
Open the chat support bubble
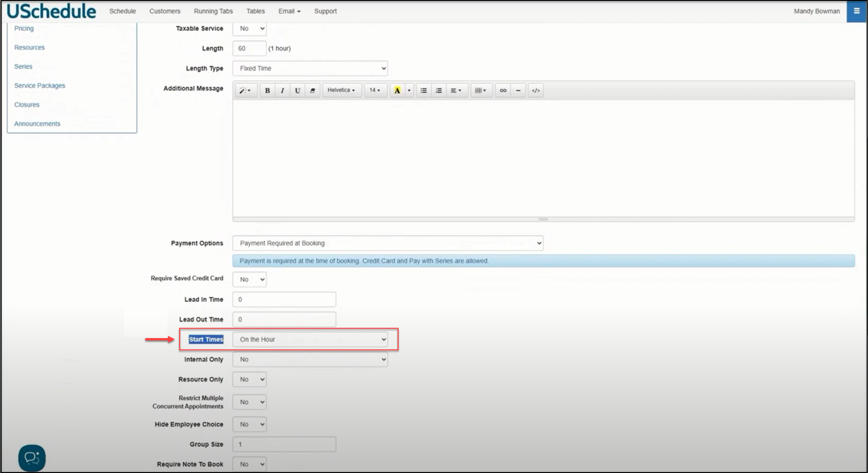(x=32, y=458)
